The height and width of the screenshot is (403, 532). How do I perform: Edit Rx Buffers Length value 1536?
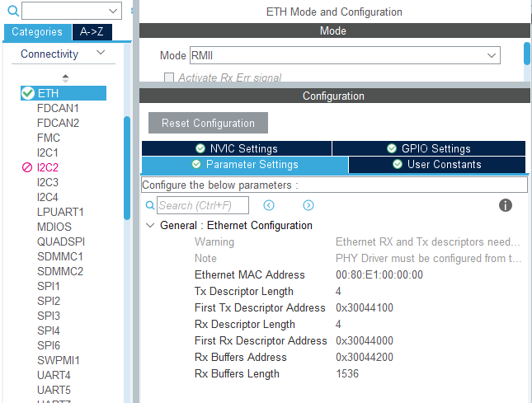[347, 373]
